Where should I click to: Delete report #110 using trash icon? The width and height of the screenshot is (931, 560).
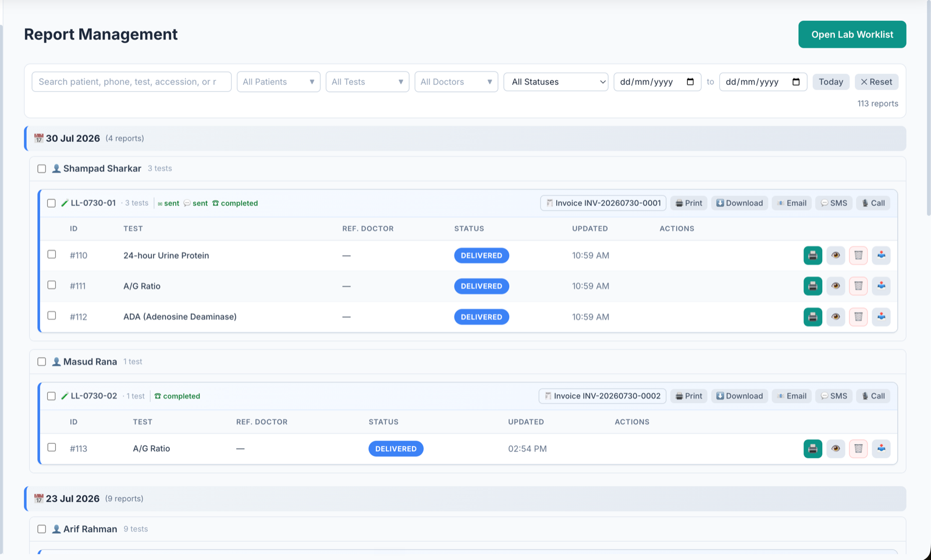[x=858, y=255]
